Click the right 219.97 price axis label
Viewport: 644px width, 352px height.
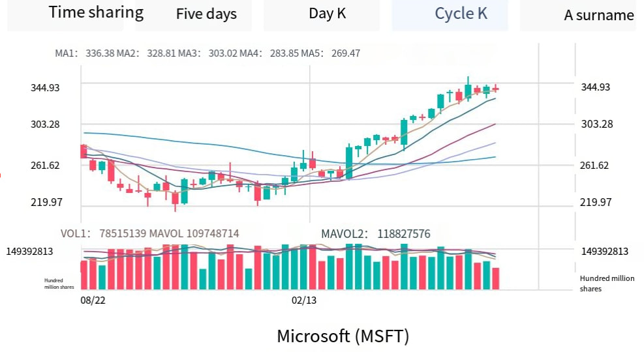596,202
